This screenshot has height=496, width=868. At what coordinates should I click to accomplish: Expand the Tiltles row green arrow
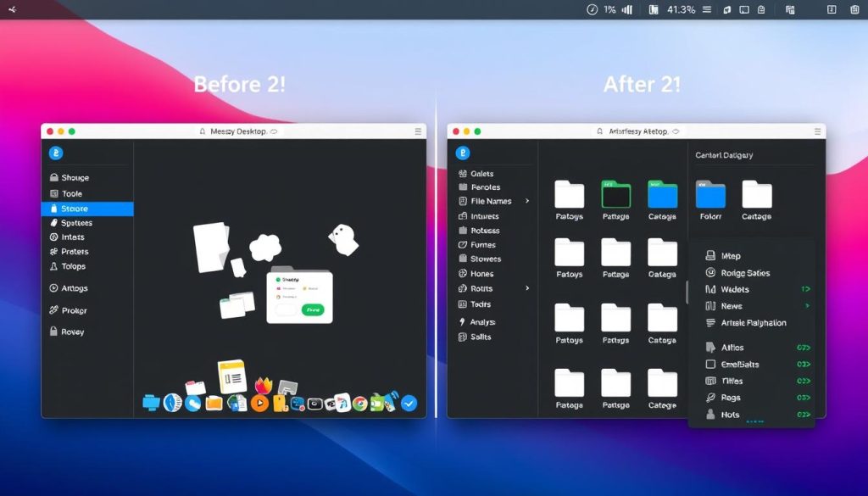pos(804,381)
